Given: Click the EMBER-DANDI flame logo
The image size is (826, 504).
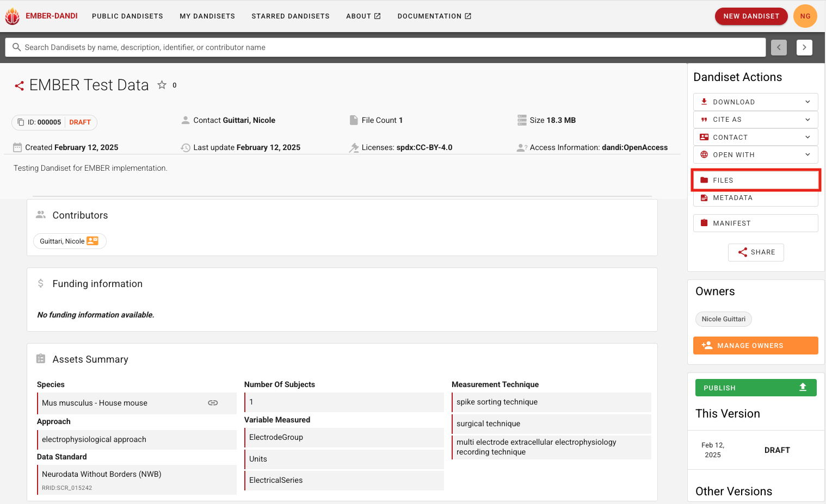Looking at the screenshot, I should click(x=12, y=16).
